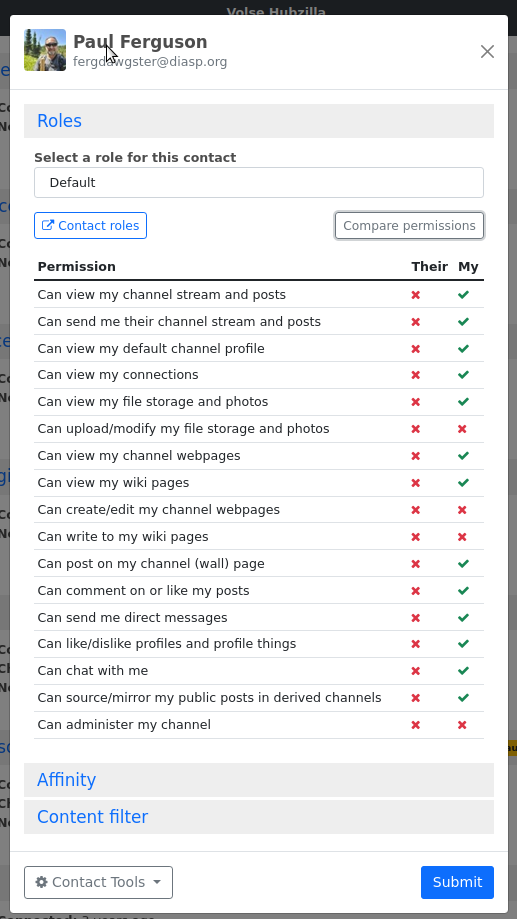
Task: Close the Paul Ferguson contact dialog
Action: pyautogui.click(x=487, y=52)
